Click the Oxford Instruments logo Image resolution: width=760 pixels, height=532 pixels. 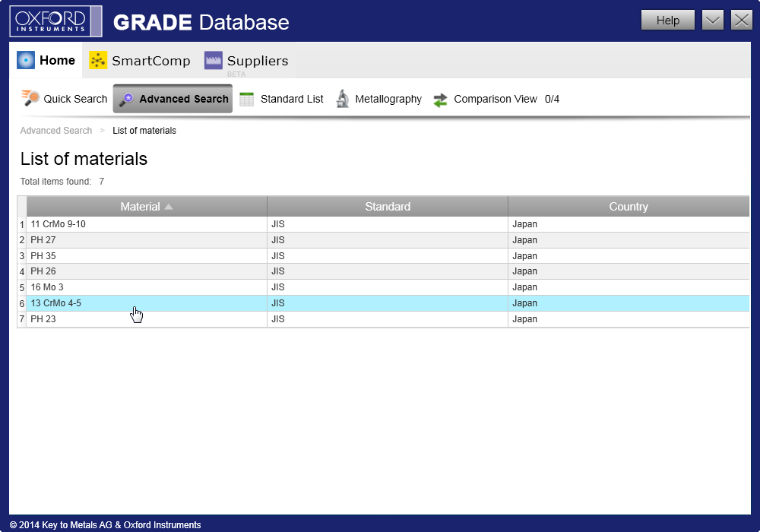pyautogui.click(x=55, y=21)
